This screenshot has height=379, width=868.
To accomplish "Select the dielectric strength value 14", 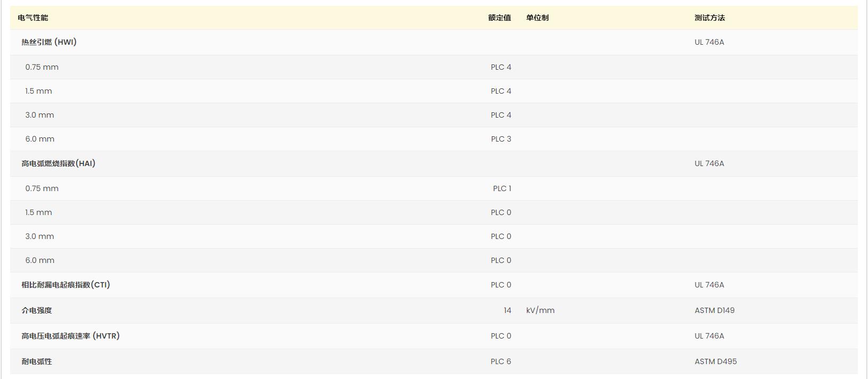I will 507,310.
